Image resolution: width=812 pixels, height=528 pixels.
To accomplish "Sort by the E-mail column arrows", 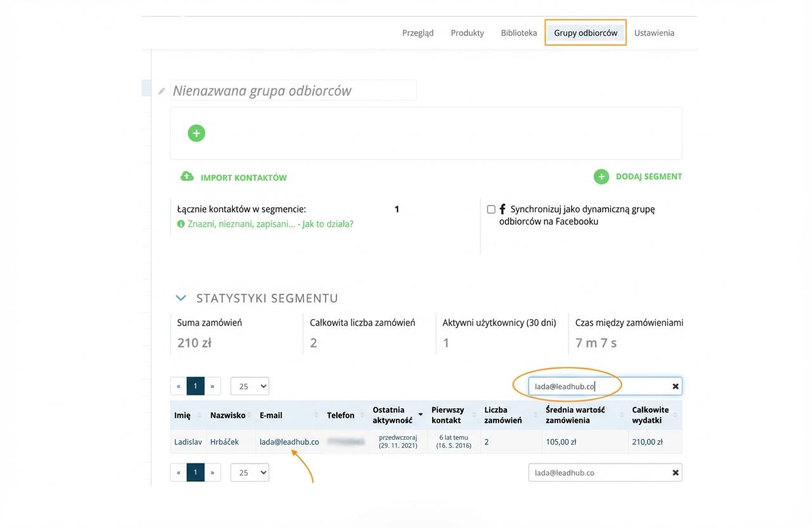I will 317,415.
